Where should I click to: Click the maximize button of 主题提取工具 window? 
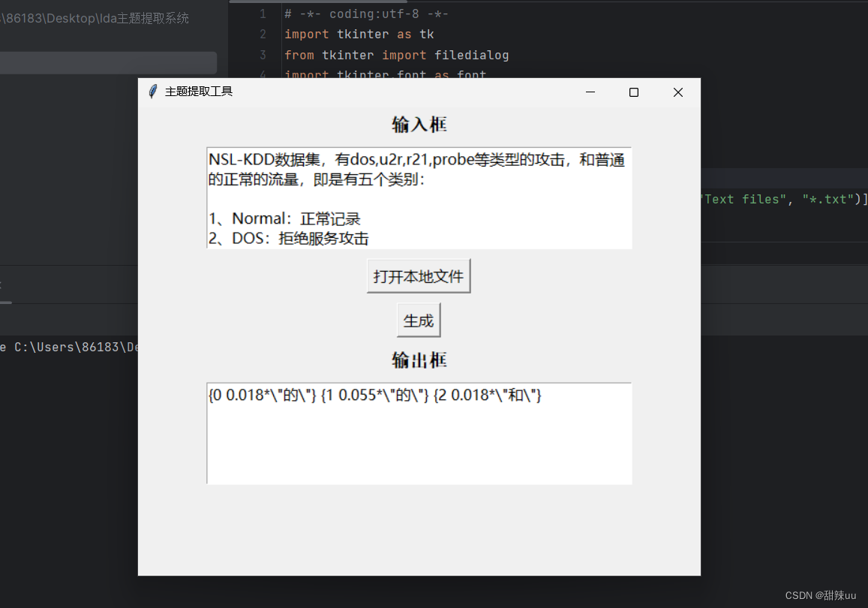coord(633,92)
